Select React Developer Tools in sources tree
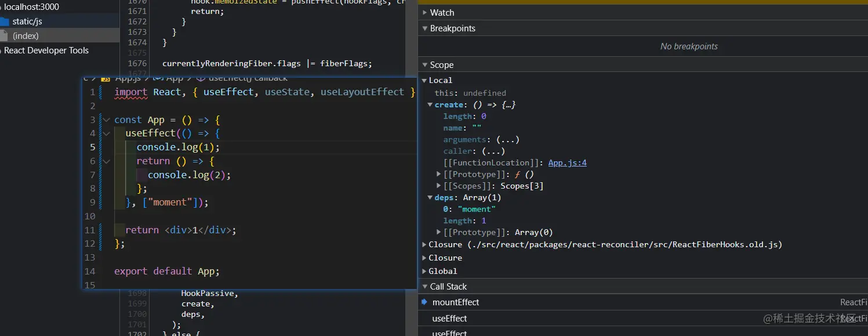This screenshot has height=336, width=868. [46, 50]
